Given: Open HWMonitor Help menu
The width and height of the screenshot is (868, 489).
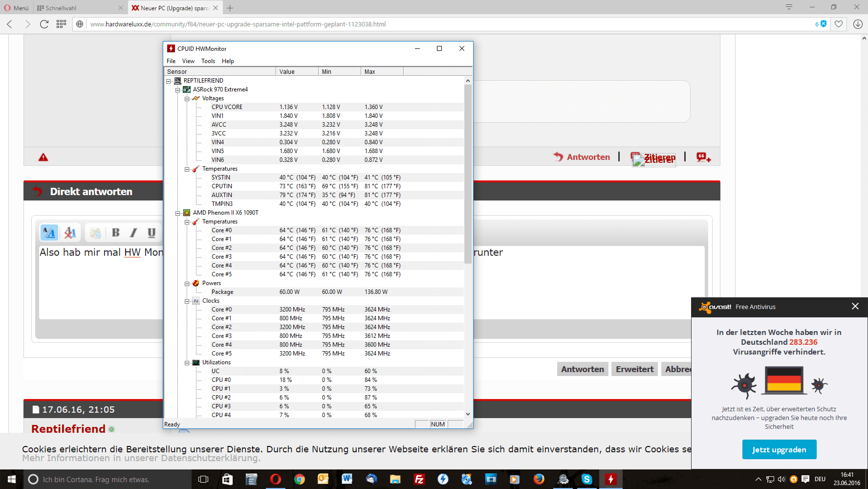Looking at the screenshot, I should pyautogui.click(x=228, y=61).
